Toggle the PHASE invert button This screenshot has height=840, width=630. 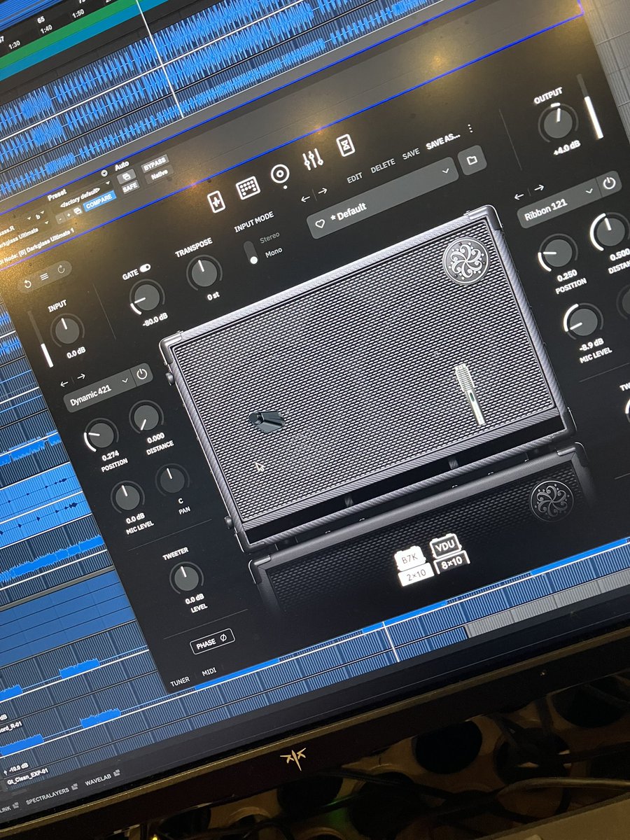(x=211, y=640)
